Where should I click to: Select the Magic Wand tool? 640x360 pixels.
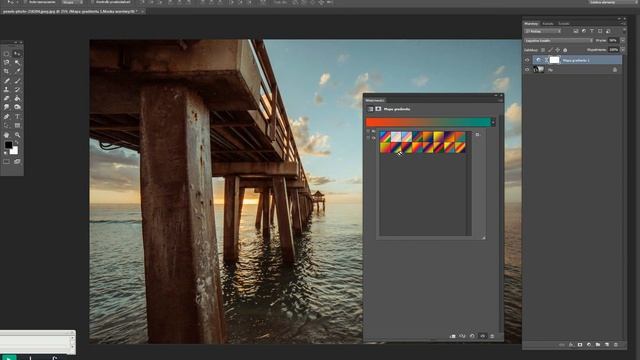coord(17,62)
